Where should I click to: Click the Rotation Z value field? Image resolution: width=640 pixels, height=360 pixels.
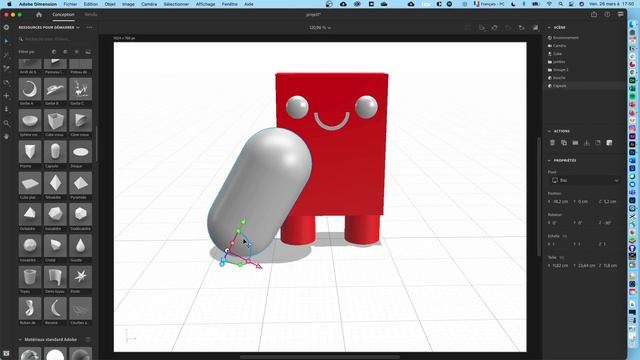[x=608, y=223]
